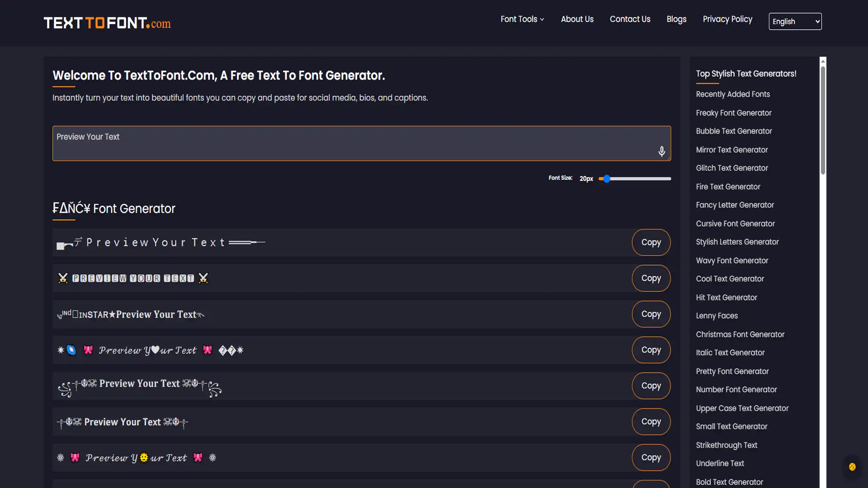
Task: Copy the spaced-out gun style text
Action: (x=651, y=242)
